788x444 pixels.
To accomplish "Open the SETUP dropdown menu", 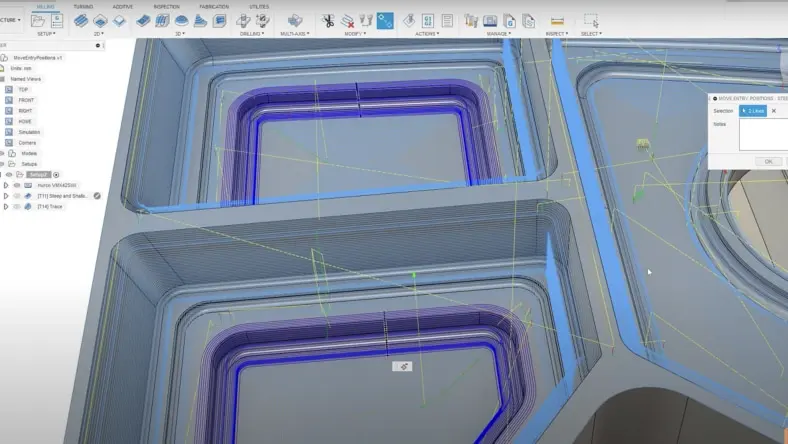I will [x=46, y=34].
